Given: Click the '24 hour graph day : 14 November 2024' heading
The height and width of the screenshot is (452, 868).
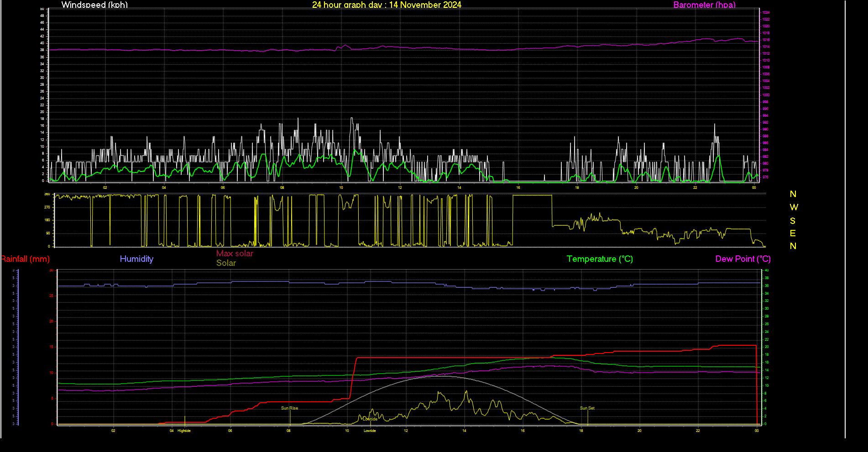Looking at the screenshot, I should pos(387,5).
